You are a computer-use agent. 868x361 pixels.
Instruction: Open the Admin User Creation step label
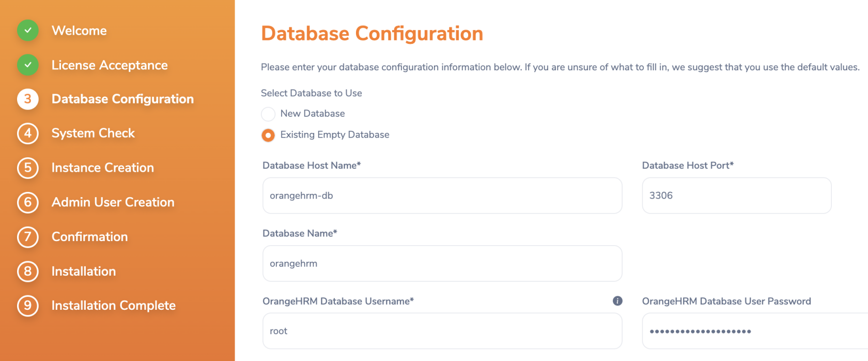click(113, 202)
